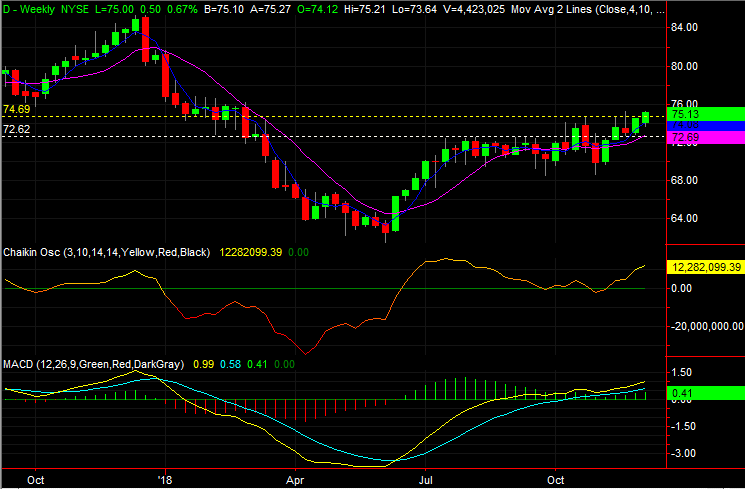Select the L=75.00 last price value
The image size is (745, 489).
(x=115, y=9)
